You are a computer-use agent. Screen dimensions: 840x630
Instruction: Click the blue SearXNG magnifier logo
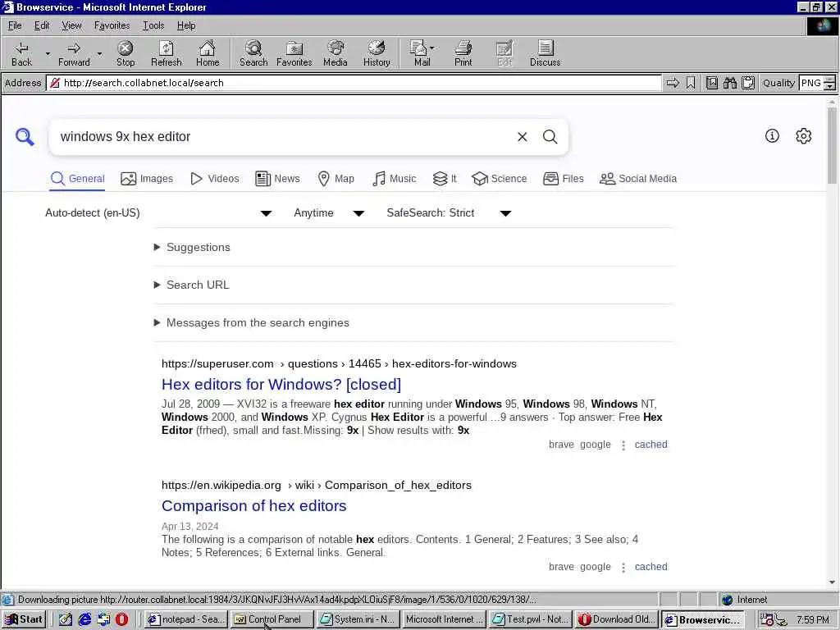click(x=25, y=137)
